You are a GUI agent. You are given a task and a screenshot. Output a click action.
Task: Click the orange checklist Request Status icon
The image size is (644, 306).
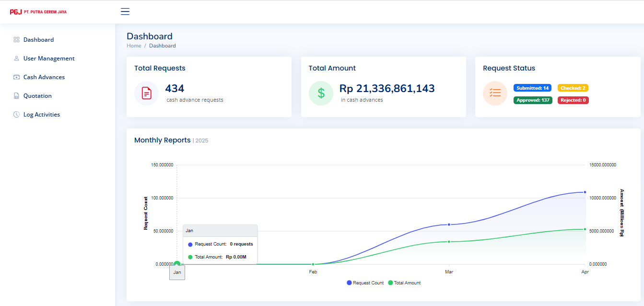pos(495,93)
